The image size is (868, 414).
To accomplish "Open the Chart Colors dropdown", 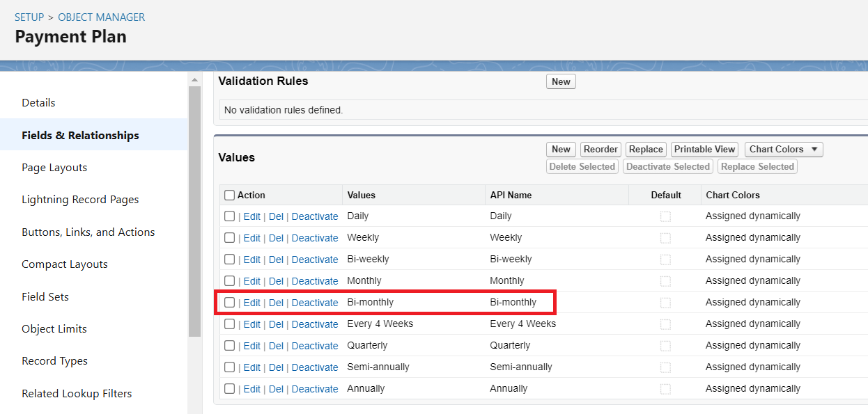I will click(784, 150).
